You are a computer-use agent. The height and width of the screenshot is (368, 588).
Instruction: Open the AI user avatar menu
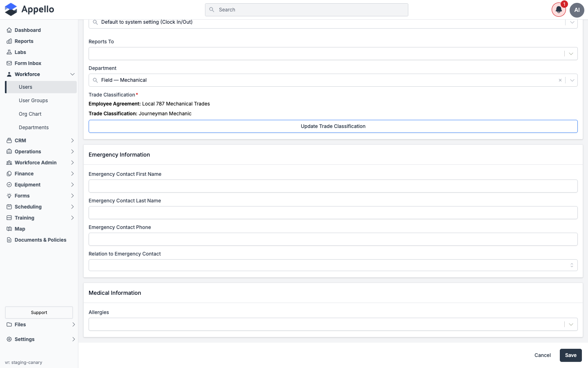[x=577, y=10]
